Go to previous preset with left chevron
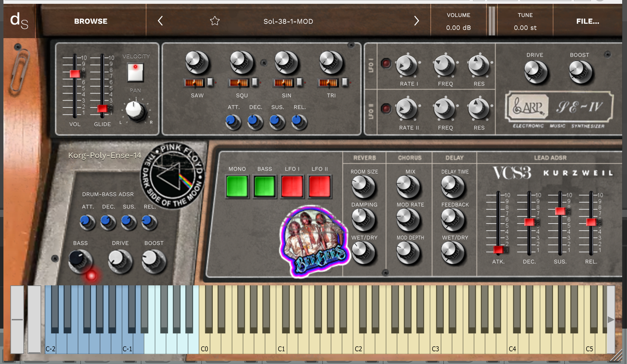The image size is (627, 364). point(160,21)
